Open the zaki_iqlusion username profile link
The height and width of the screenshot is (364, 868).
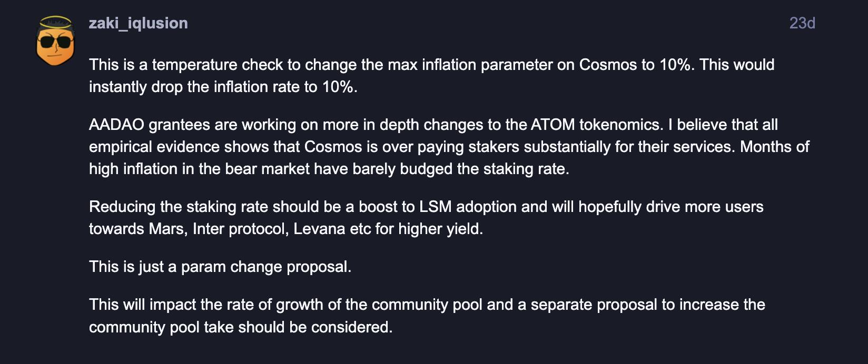click(138, 23)
